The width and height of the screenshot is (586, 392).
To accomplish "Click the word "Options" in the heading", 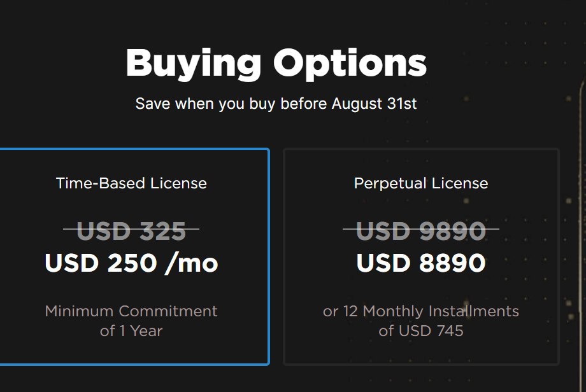I will coord(350,64).
